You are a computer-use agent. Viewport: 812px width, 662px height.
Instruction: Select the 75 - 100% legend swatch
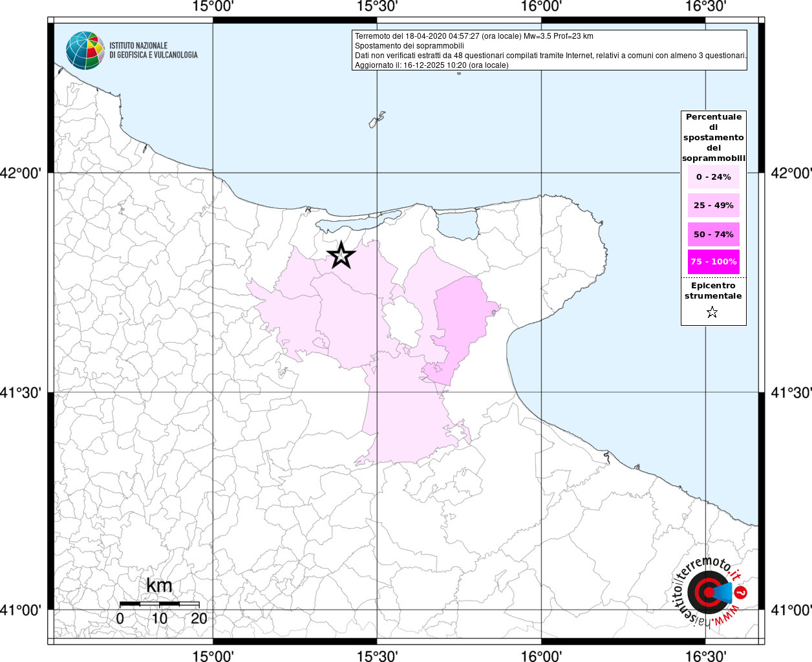[713, 262]
